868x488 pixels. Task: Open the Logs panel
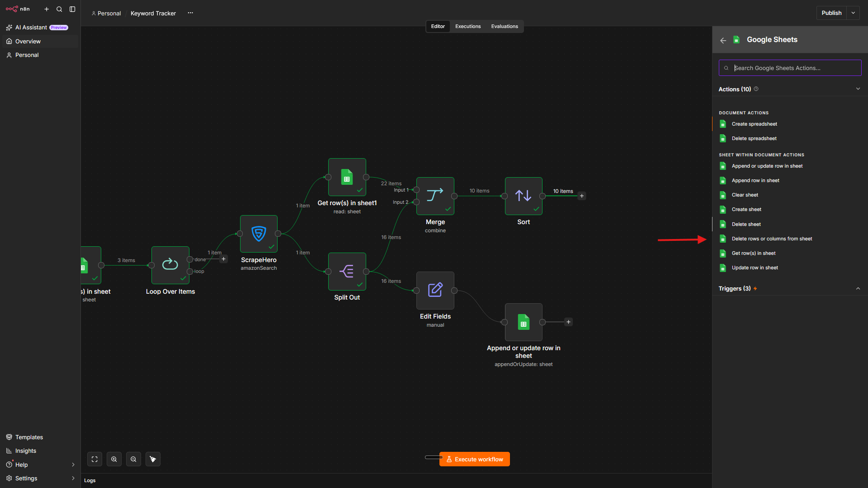pyautogui.click(x=90, y=480)
